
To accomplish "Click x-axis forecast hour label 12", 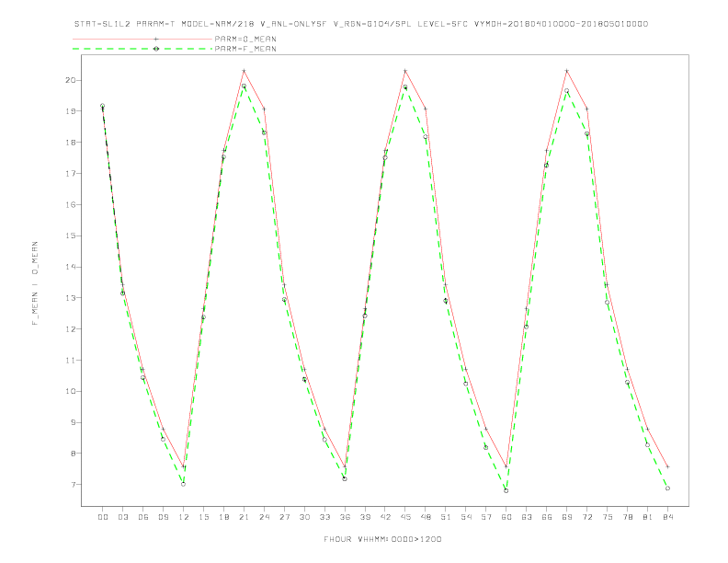I will (x=184, y=517).
